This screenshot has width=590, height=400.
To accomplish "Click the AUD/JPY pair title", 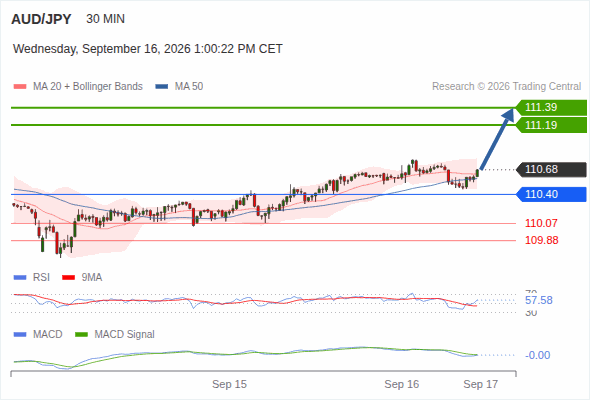I will pos(41,19).
